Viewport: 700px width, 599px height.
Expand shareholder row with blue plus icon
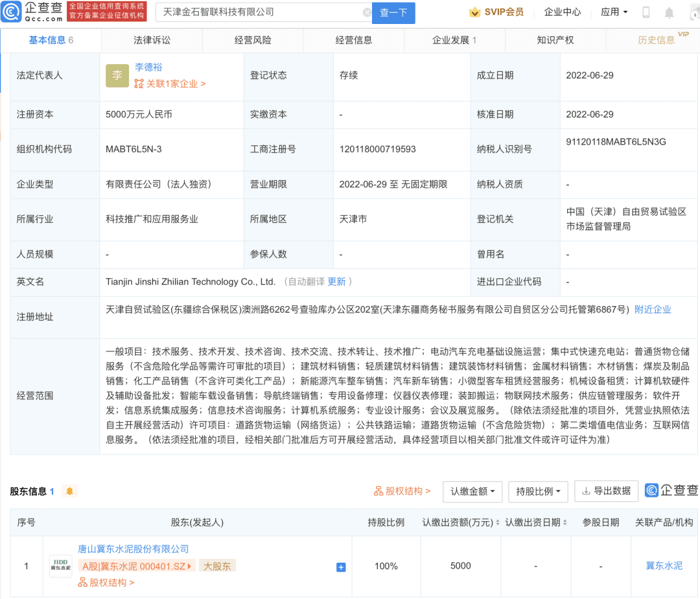coord(341,567)
